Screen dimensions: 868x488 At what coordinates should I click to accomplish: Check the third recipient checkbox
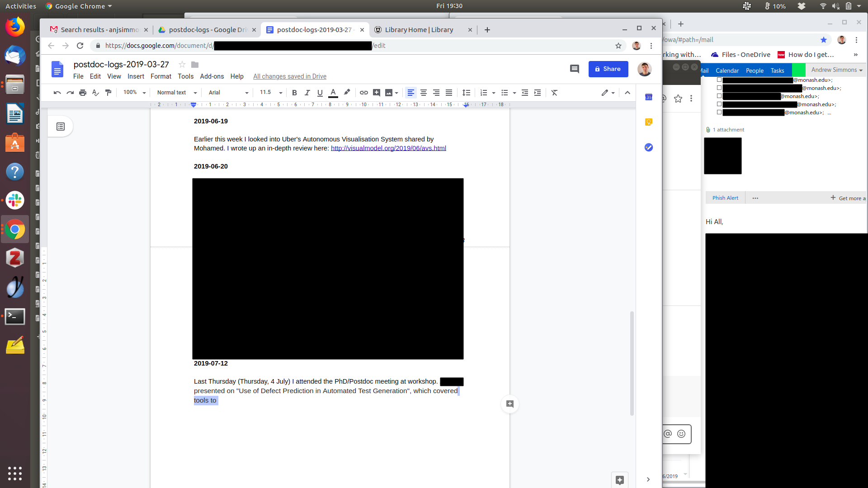point(719,96)
